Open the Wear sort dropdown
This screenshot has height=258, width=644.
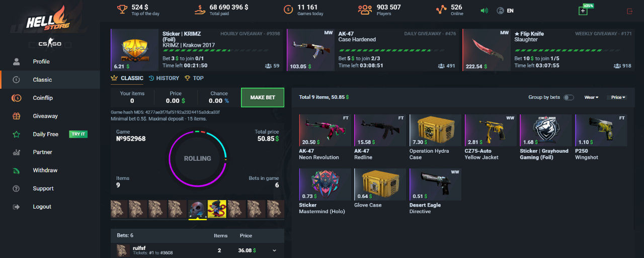click(591, 97)
